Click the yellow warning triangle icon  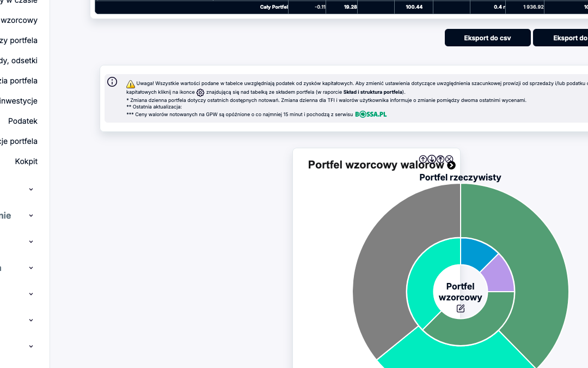(131, 85)
